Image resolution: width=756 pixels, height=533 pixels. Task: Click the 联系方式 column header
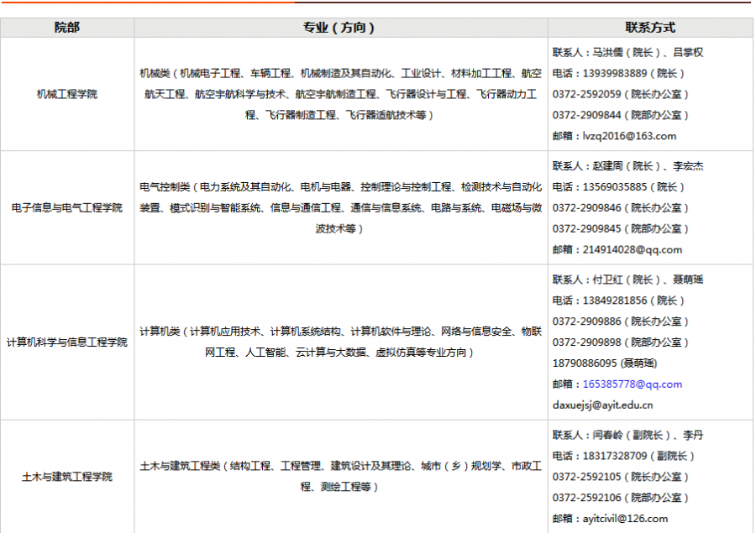pyautogui.click(x=650, y=28)
